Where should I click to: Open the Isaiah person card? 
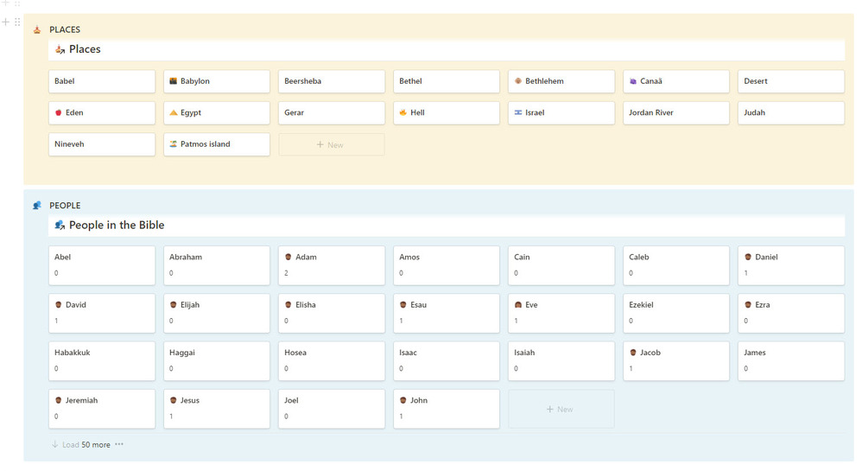click(x=561, y=360)
